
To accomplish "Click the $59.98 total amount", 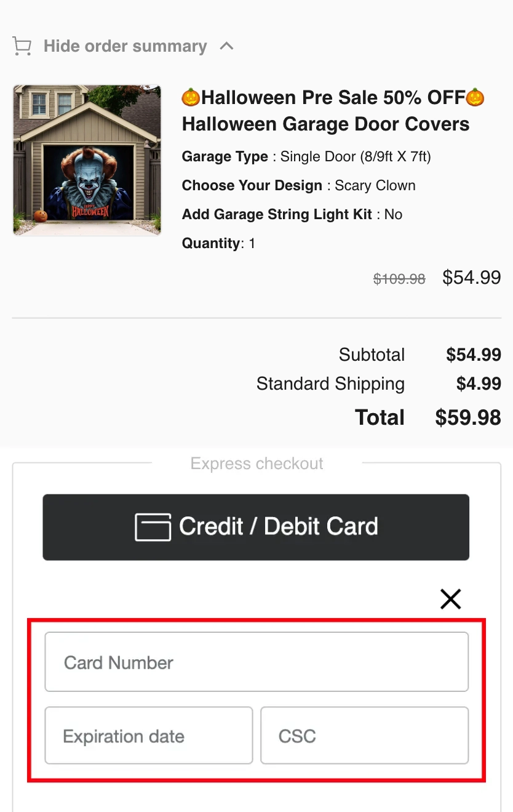I will [467, 418].
